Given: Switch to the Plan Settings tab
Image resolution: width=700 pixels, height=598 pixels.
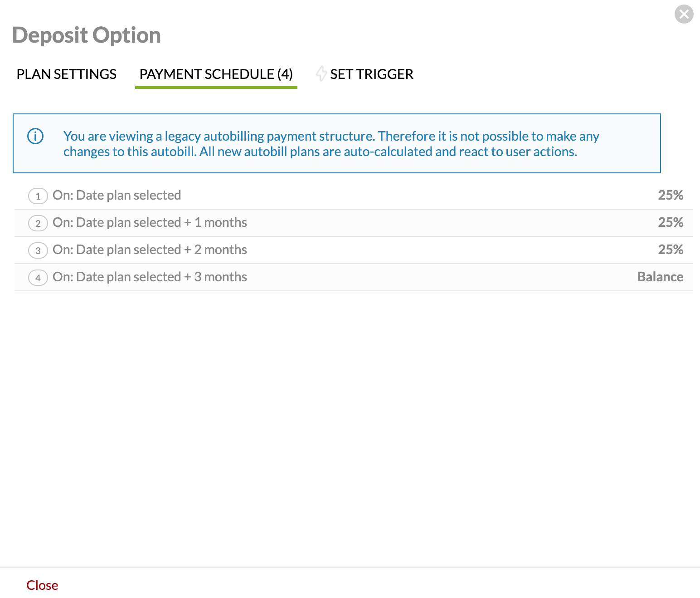Looking at the screenshot, I should 67,74.
